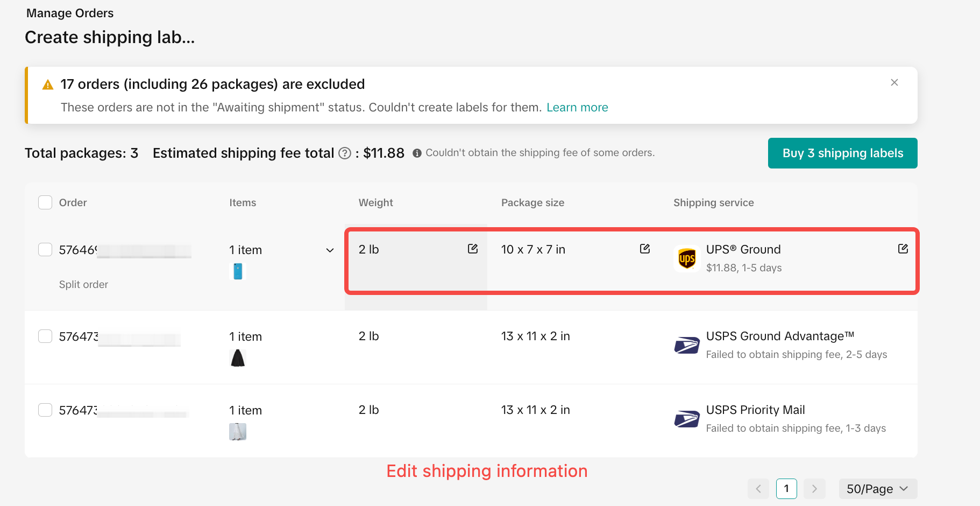Viewport: 980px width, 506px height.
Task: Click Buy 3 shipping labels button
Action: point(842,153)
